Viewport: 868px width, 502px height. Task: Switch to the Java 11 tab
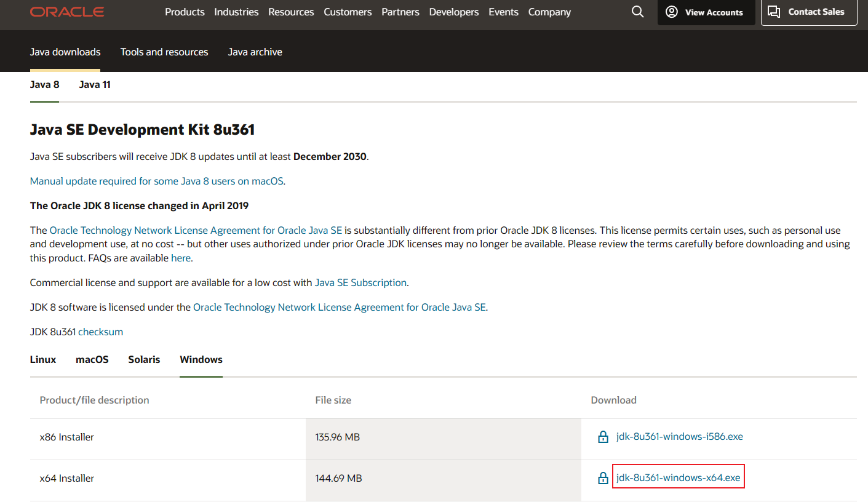click(95, 85)
